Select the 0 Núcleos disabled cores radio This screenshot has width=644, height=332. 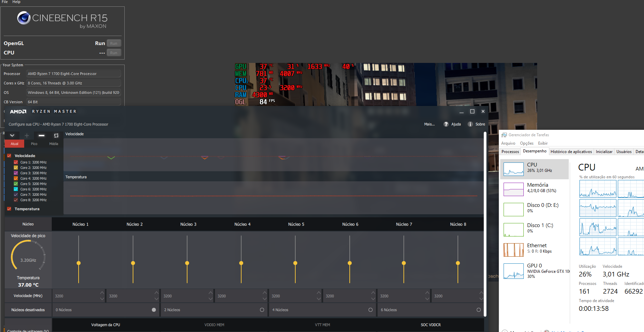pos(154,310)
